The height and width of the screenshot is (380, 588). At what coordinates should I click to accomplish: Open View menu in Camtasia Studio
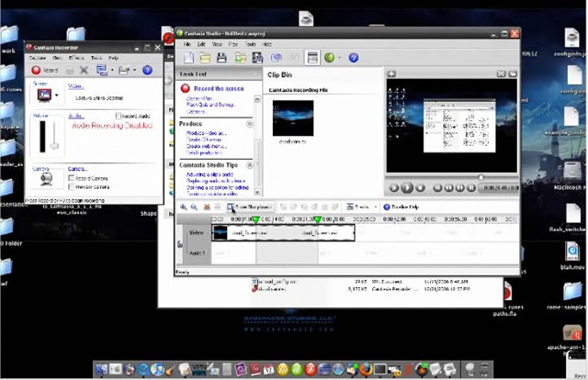[x=217, y=44]
